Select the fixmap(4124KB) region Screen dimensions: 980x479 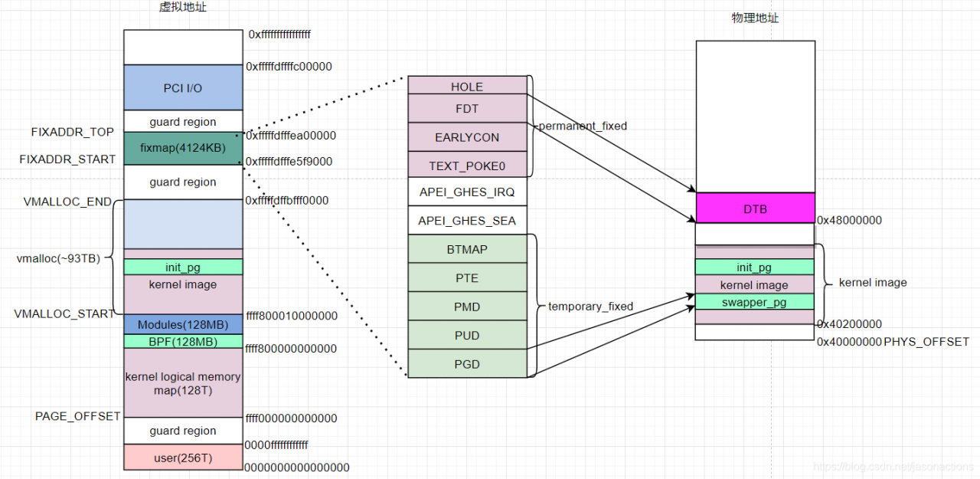point(183,148)
